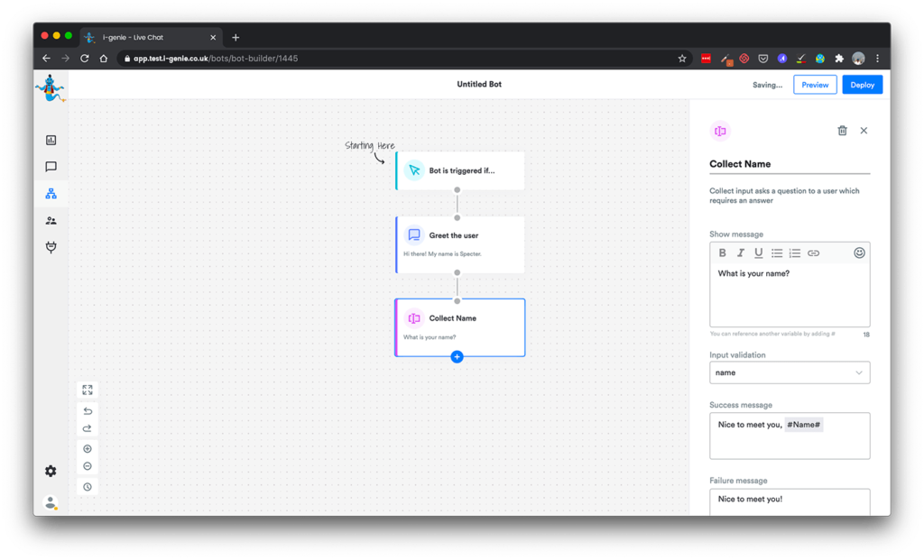Select the bot builder flow icon
Screen dimensions: 924x560
[51, 194]
